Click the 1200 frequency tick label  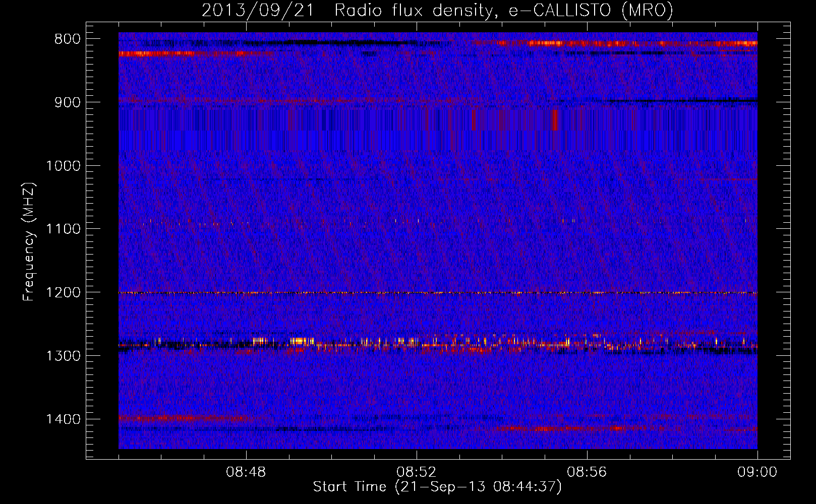(63, 292)
